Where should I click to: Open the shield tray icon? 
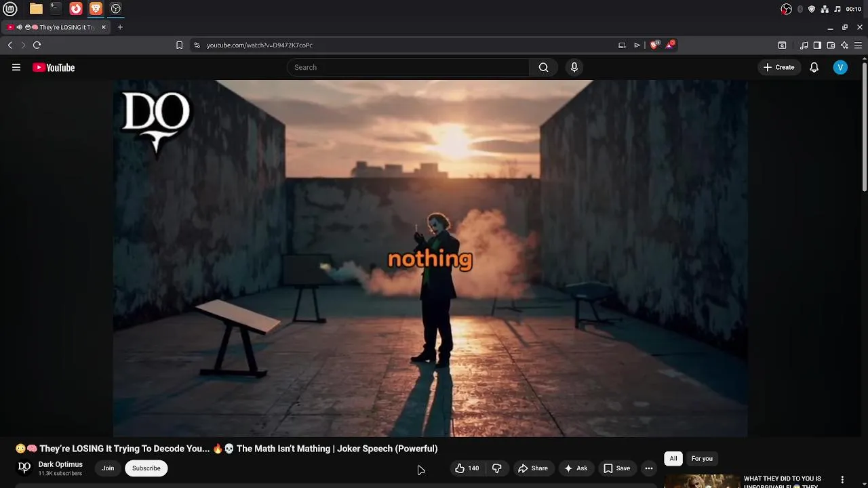coord(812,9)
